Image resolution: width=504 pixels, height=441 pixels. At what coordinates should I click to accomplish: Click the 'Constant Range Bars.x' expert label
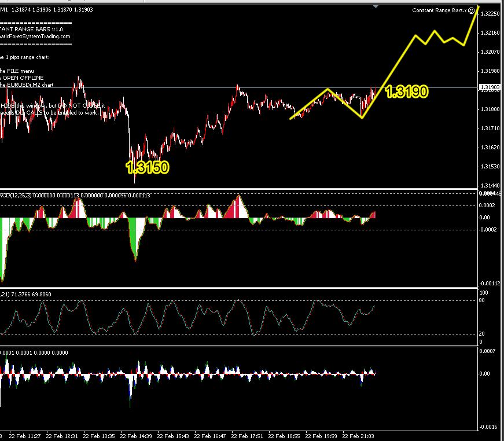click(x=439, y=10)
